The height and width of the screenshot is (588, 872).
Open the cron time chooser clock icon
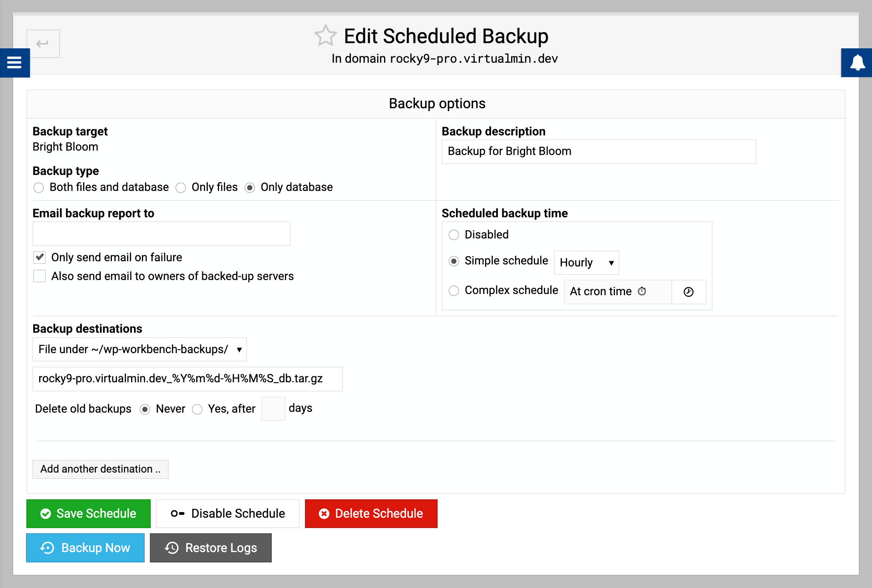click(x=689, y=292)
